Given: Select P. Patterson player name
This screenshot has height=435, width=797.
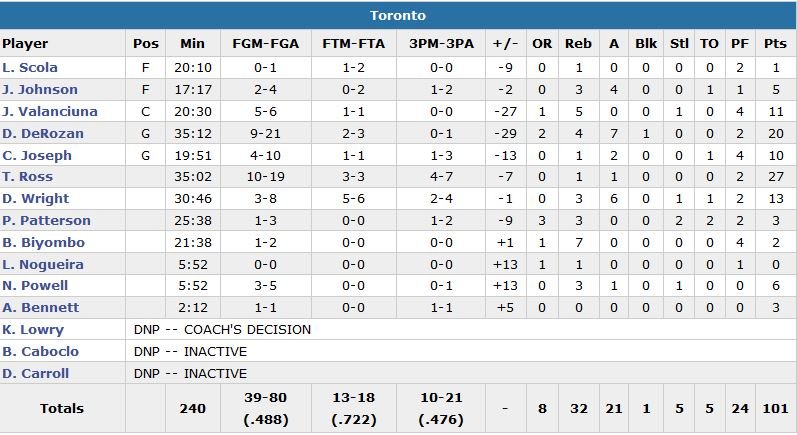Looking at the screenshot, I should point(46,221).
